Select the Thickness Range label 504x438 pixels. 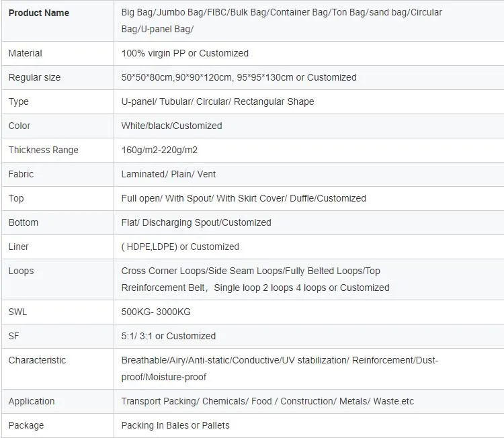[x=44, y=150]
